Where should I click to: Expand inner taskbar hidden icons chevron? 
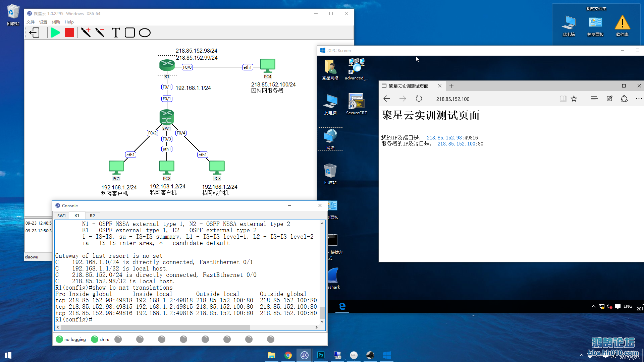(593, 306)
